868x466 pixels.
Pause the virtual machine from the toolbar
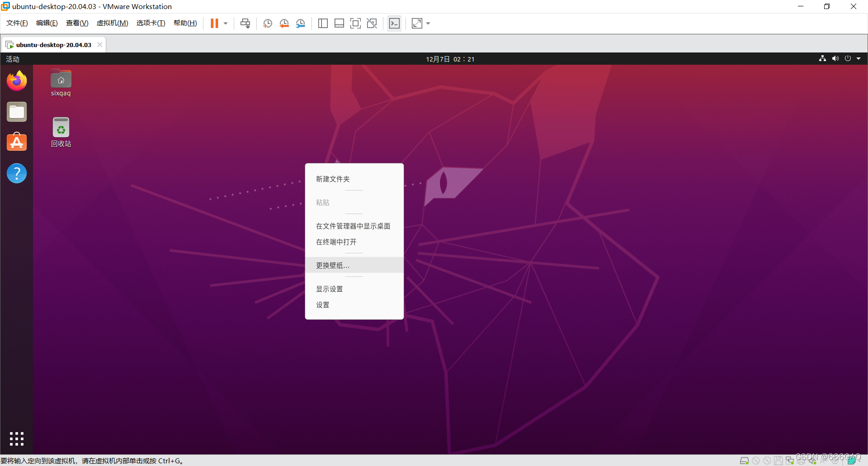pos(214,23)
